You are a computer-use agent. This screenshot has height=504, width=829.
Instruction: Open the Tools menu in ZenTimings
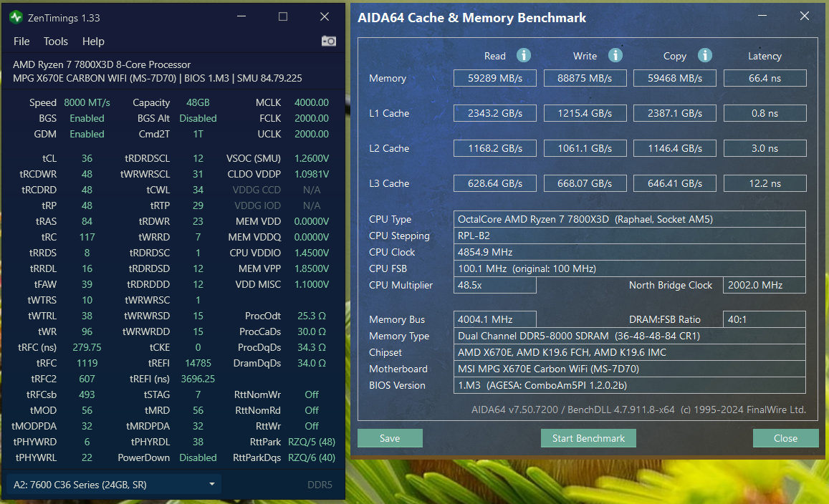[x=55, y=42]
